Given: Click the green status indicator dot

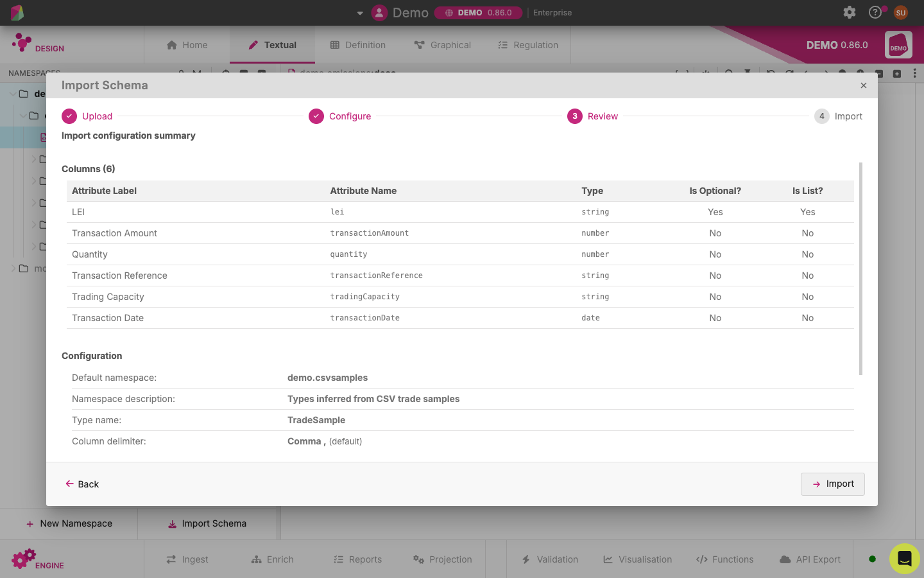Looking at the screenshot, I should (x=872, y=559).
